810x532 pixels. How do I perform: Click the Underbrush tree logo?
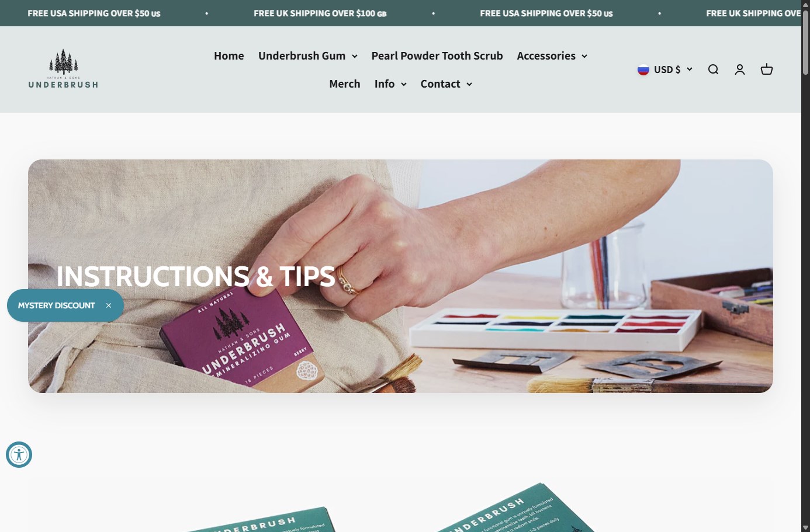[63, 69]
